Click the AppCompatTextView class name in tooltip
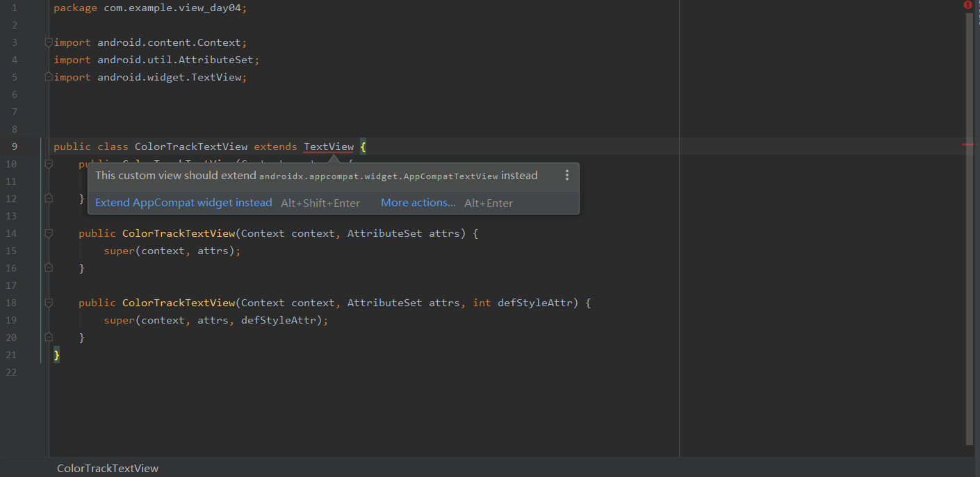Image resolution: width=980 pixels, height=477 pixels. coord(452,176)
